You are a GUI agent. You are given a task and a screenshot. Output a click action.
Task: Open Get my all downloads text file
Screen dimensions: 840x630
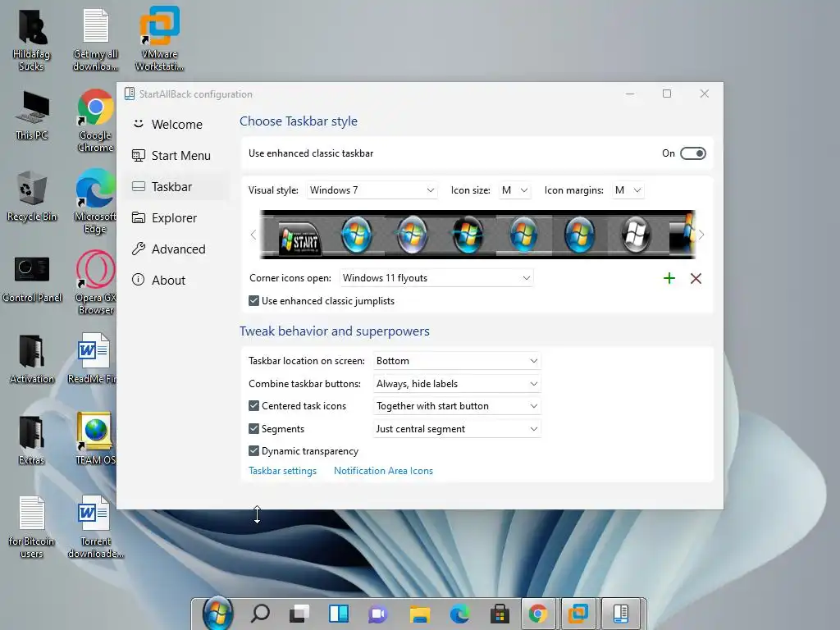[x=95, y=40]
